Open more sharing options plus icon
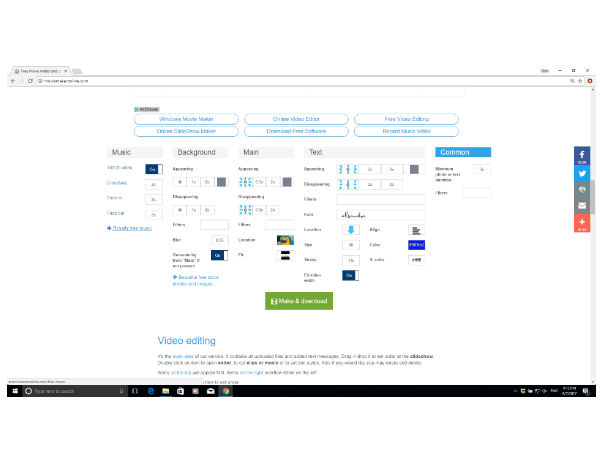 click(x=582, y=222)
